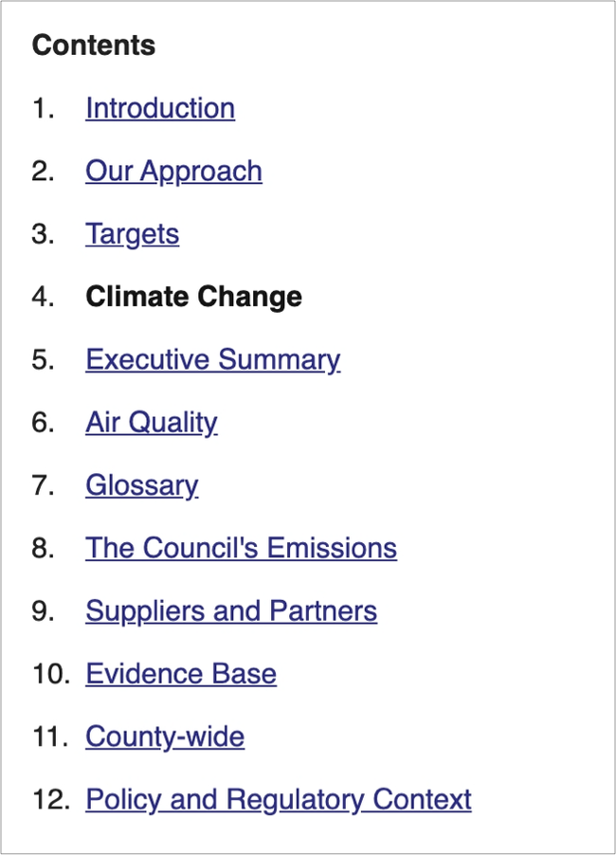Click list number 4 beside Climate Change
The image size is (616, 855).
pos(43,298)
